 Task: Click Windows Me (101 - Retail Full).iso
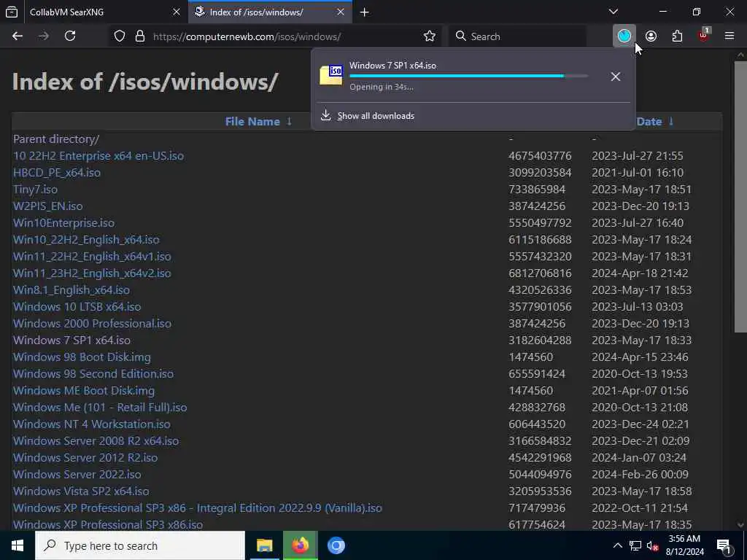[x=99, y=407]
